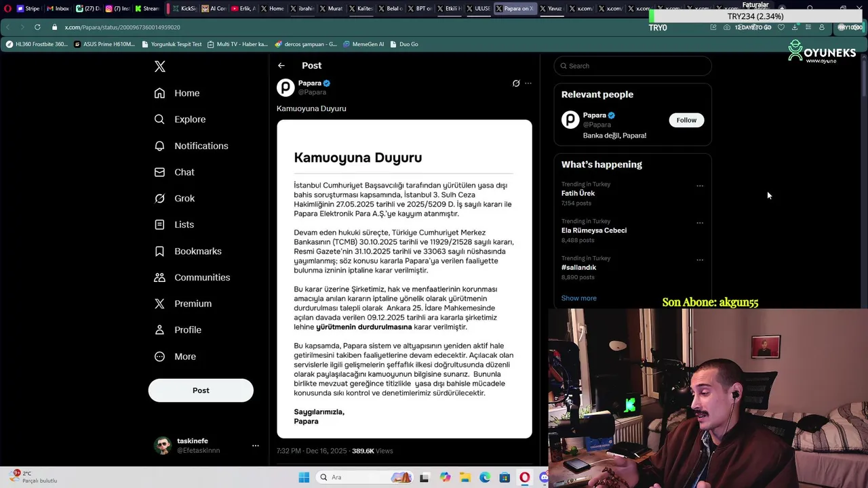Viewport: 868px width, 488px height.
Task: Click the X logo in the sidebar
Action: 160,66
